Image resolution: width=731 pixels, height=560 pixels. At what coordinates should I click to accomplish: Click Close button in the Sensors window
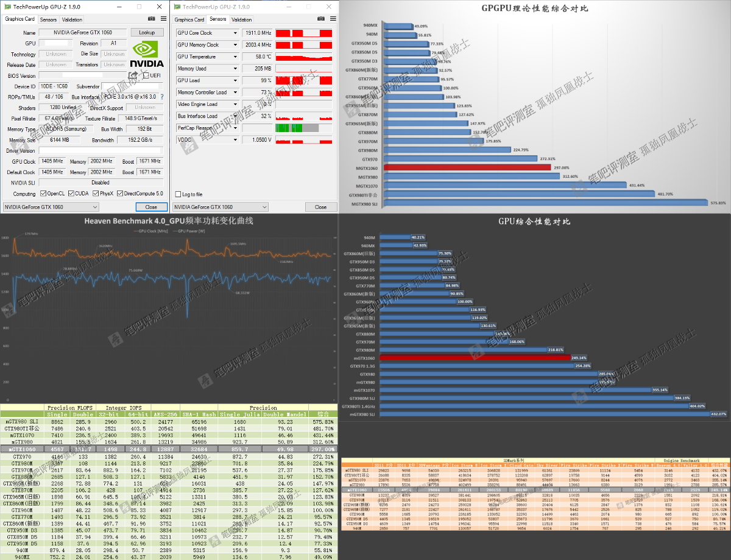321,207
